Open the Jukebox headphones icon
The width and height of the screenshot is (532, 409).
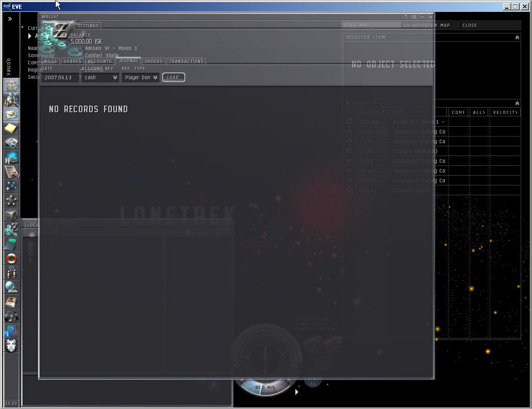coord(11,316)
